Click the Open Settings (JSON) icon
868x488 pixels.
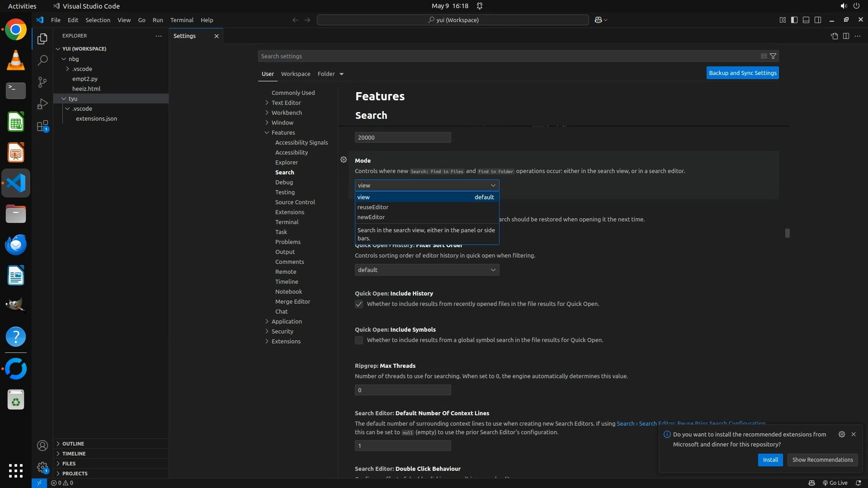click(x=834, y=36)
